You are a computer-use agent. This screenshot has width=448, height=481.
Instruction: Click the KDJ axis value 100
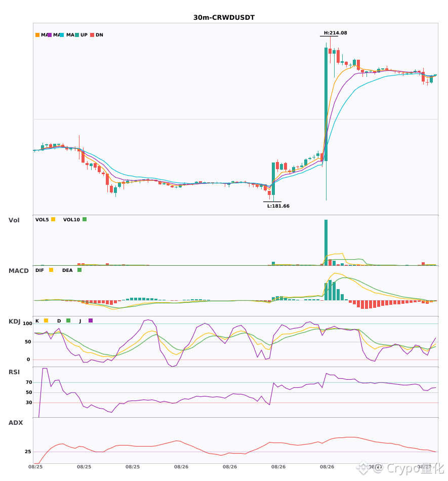(27, 324)
